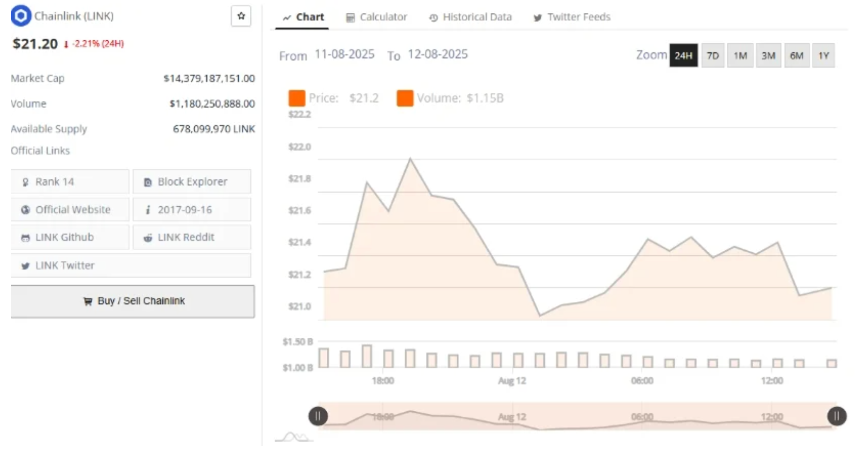The width and height of the screenshot is (868, 452).
Task: Open the LINK Twitter link
Action: click(131, 265)
